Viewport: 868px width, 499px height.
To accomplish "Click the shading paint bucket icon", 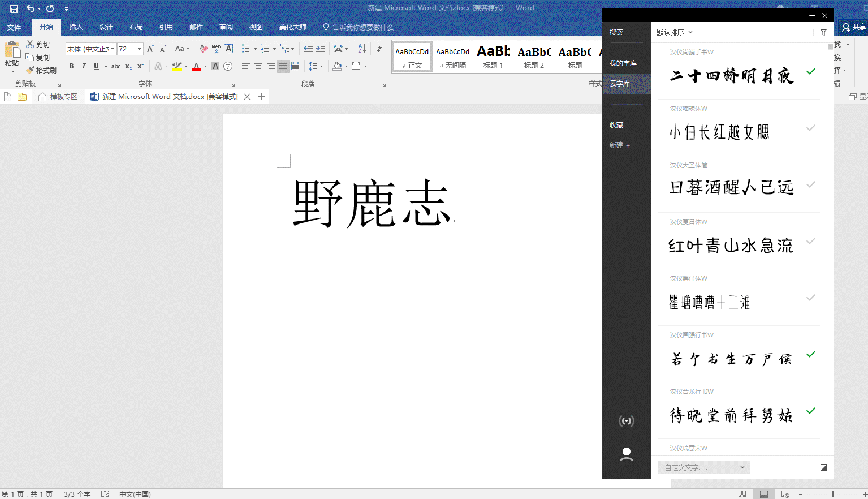I will click(x=337, y=66).
